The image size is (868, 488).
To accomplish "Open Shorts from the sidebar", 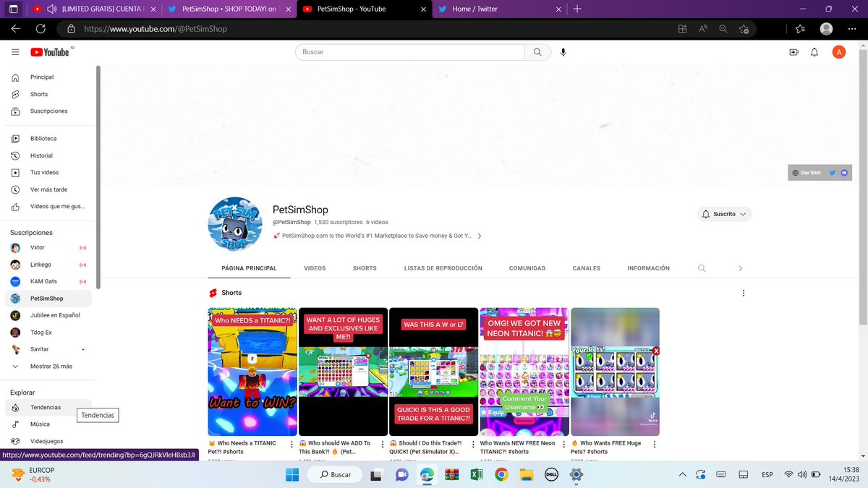I will click(48, 95).
